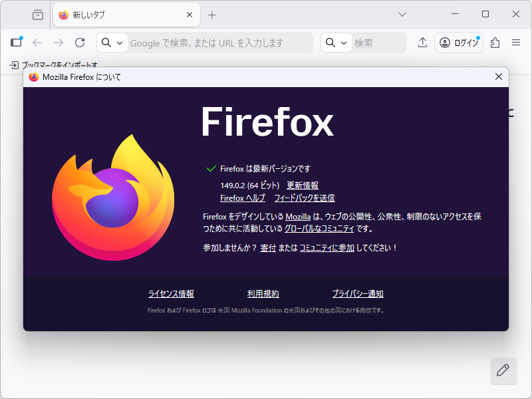Click the ログイン account button
This screenshot has height=399, width=532.
(458, 42)
